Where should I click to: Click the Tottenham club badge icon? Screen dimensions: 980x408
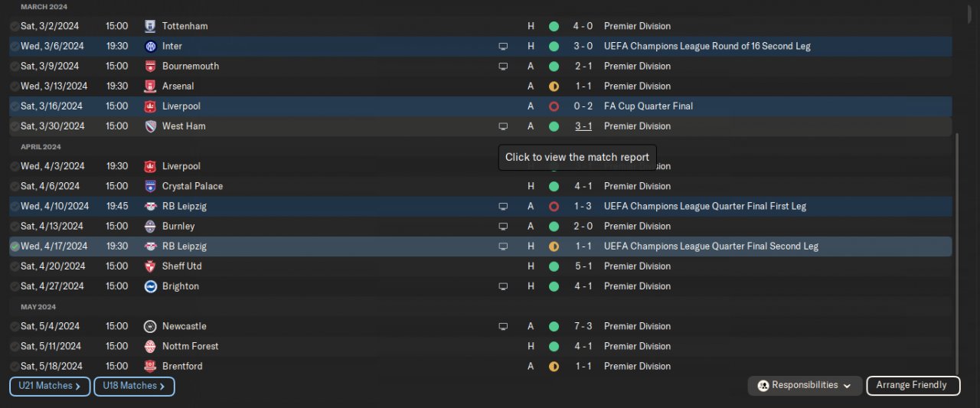[x=150, y=26]
